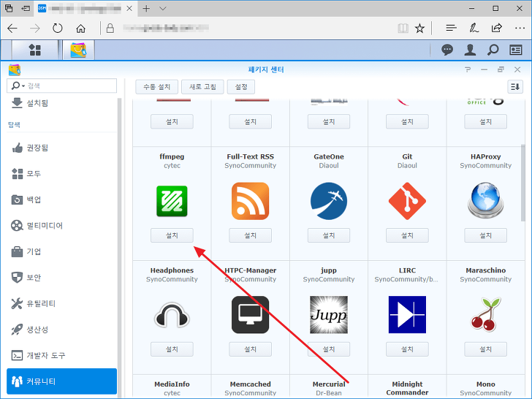Go to browser home page

click(x=80, y=28)
